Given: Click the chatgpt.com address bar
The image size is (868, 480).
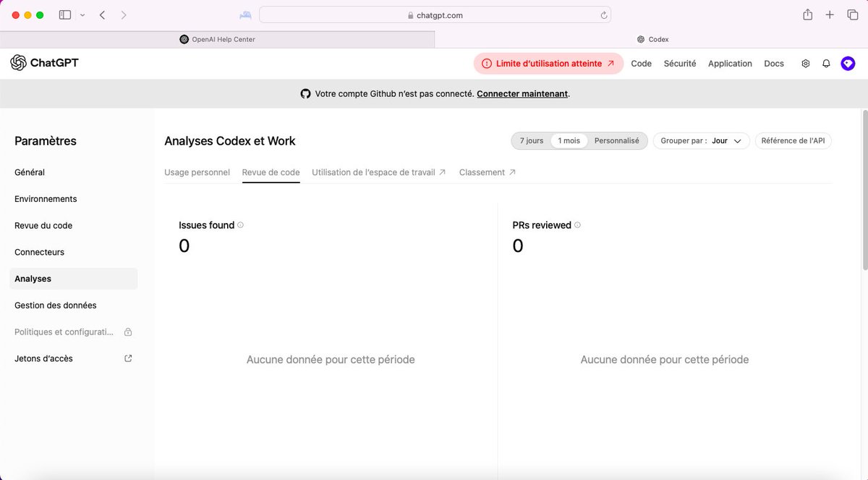Looking at the screenshot, I should click(435, 15).
